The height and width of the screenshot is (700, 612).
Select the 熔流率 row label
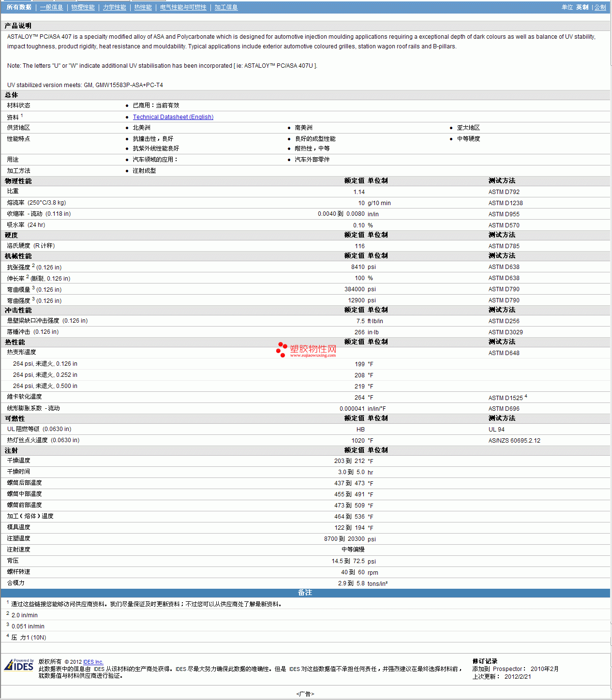(x=36, y=203)
